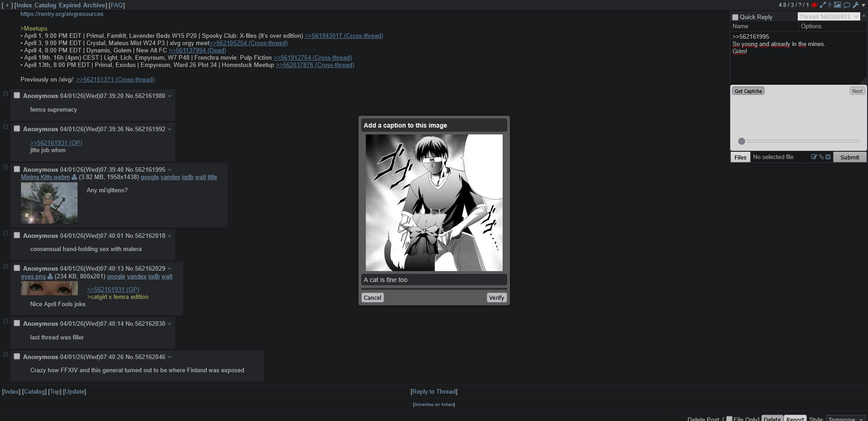Open Archive in top navigation
The image size is (868, 421).
pyautogui.click(x=94, y=5)
